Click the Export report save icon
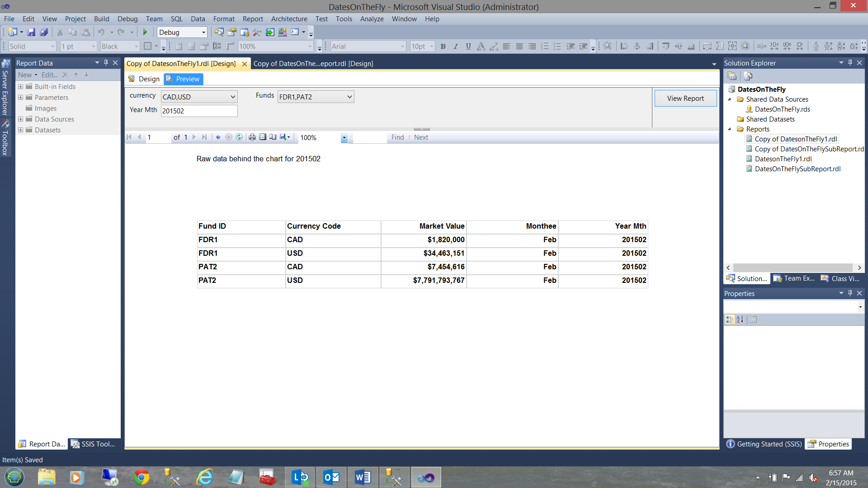The image size is (868, 488). click(x=283, y=137)
